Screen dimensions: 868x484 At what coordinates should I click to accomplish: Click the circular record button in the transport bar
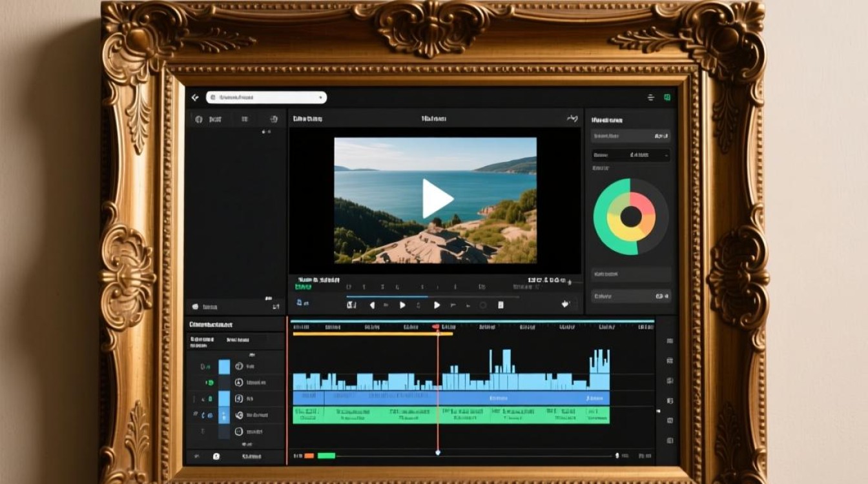483,305
